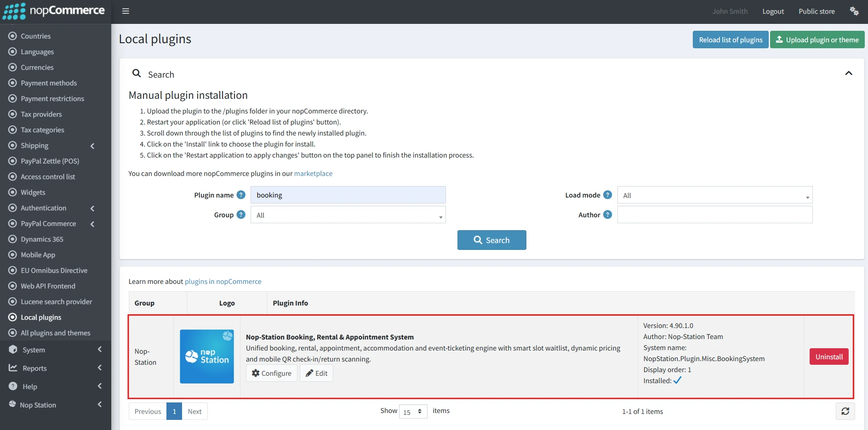Change the Show items per page selector
Viewport: 868px width, 430px height.
(413, 412)
